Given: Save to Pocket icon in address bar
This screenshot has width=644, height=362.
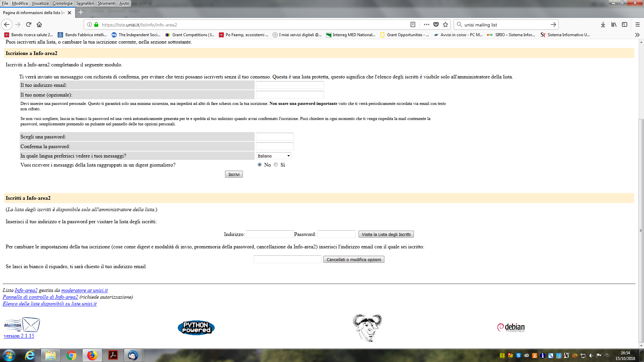Looking at the screenshot, I should click(x=436, y=24).
